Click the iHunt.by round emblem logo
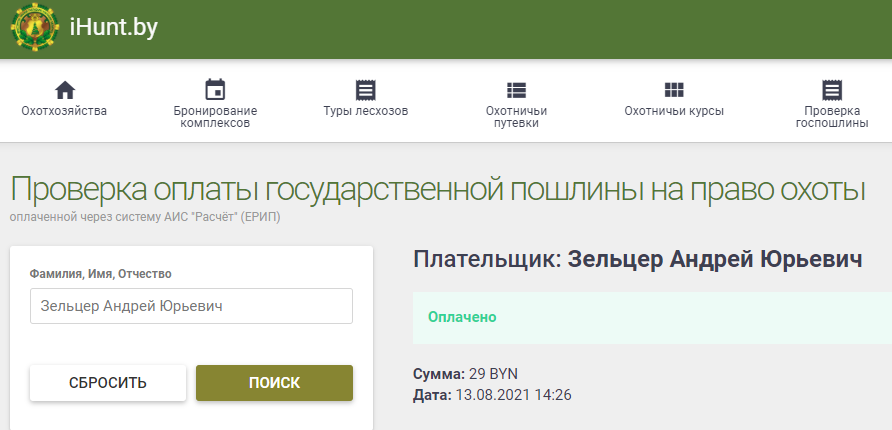Viewport: 892px width, 430px height. click(x=35, y=29)
